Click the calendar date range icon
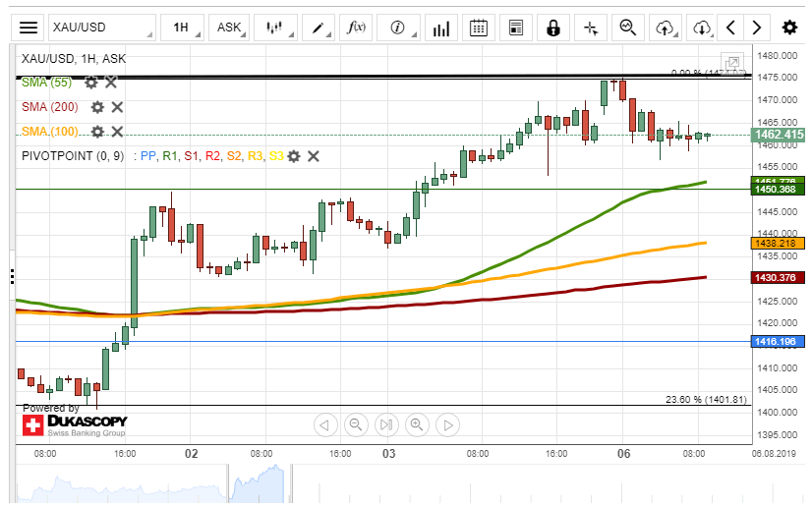 pyautogui.click(x=479, y=28)
